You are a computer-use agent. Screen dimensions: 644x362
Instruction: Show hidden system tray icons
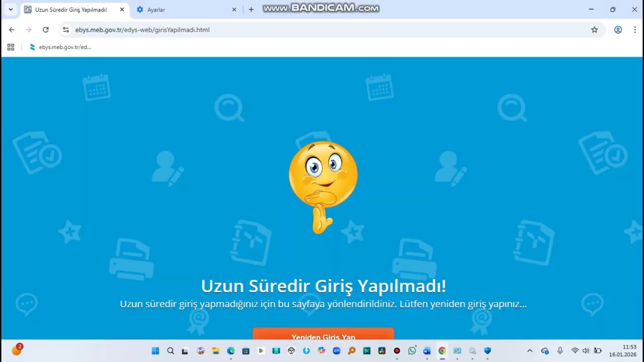coord(530,351)
